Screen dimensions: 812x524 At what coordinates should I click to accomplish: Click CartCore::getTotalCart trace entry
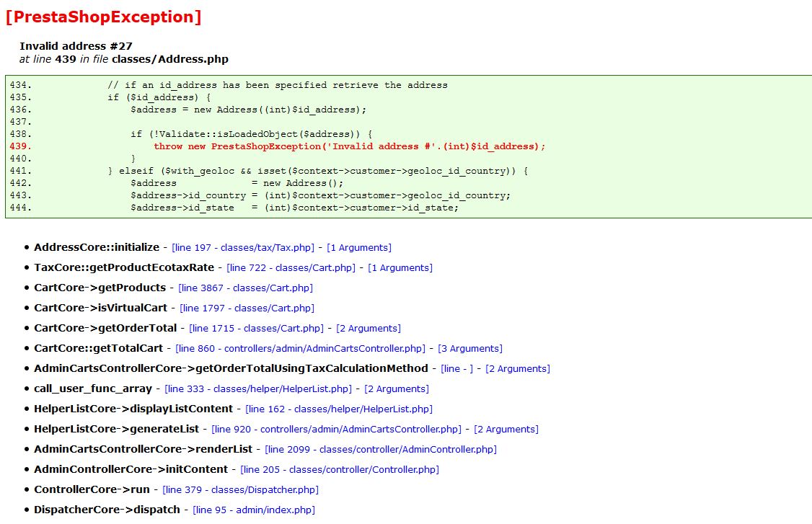point(98,348)
